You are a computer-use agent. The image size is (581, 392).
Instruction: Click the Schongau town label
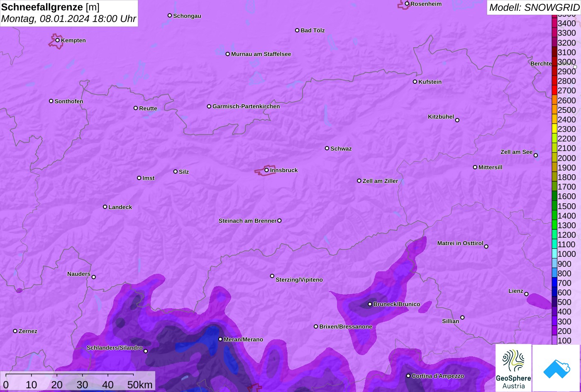[x=187, y=16]
